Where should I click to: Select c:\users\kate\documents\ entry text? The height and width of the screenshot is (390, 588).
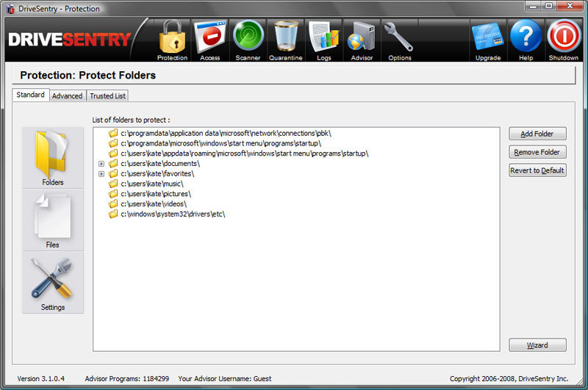pyautogui.click(x=160, y=164)
